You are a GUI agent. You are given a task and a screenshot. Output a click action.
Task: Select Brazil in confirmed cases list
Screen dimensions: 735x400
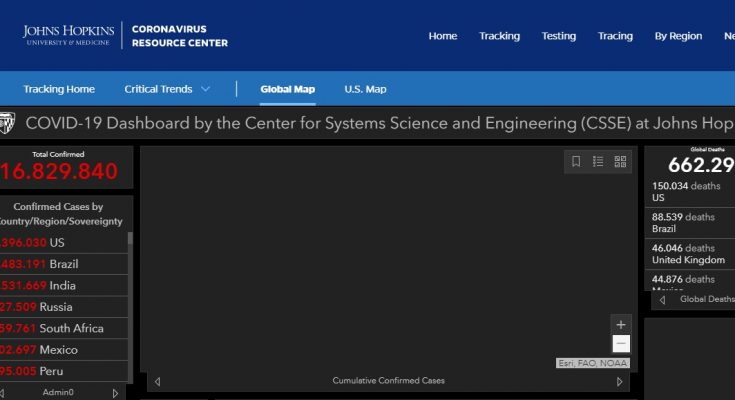[x=64, y=264]
